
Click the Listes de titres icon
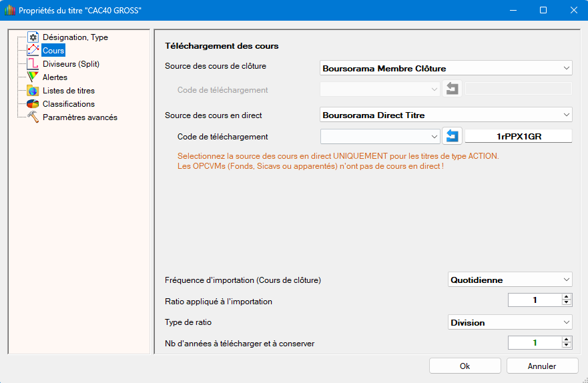(33, 91)
